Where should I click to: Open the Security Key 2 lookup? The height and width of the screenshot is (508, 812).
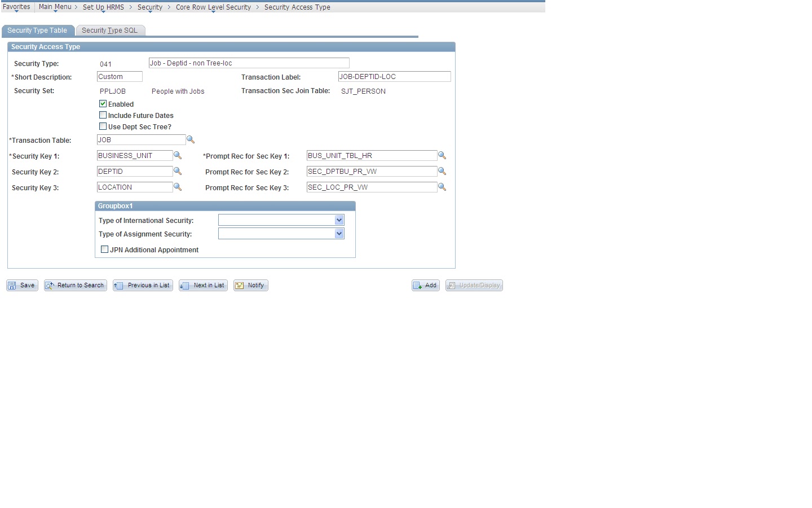pos(178,171)
